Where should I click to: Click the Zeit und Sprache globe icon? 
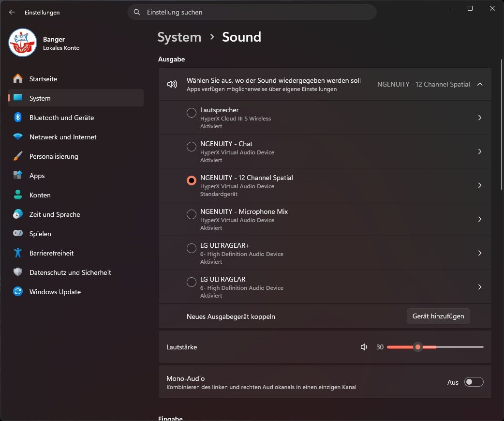(18, 214)
